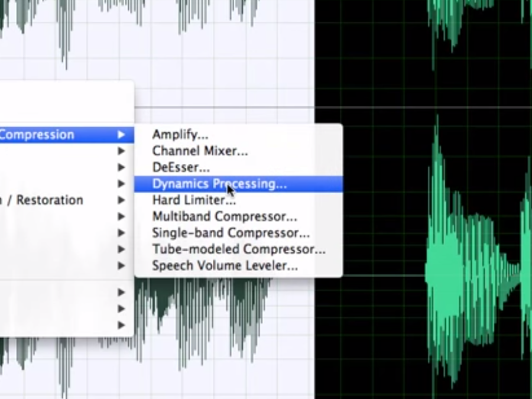The image size is (532, 399).
Task: Click the highlighted Compression menu item
Action: (37, 135)
